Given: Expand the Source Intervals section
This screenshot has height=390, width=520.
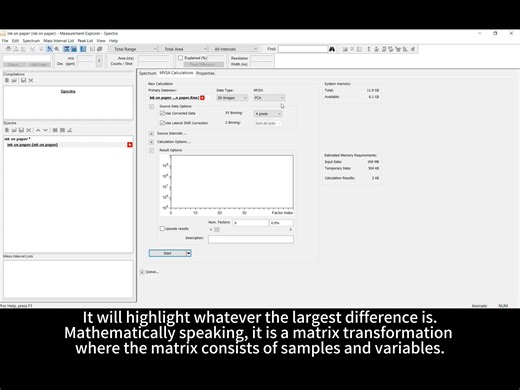Looking at the screenshot, I should (x=151, y=133).
